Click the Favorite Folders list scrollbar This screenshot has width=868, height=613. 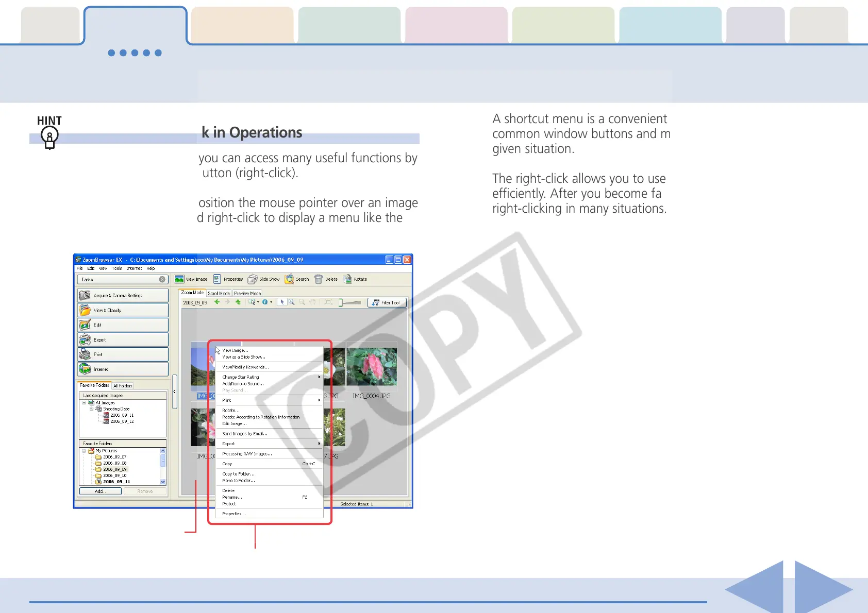[x=163, y=466]
